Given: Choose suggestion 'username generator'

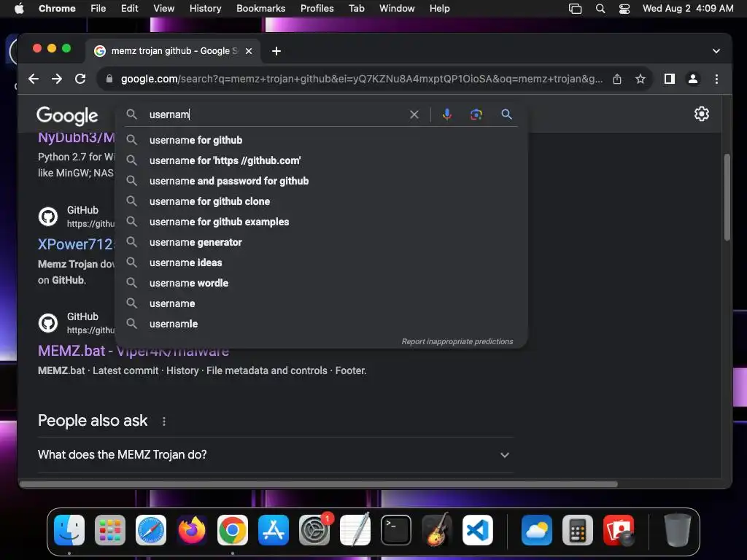Looking at the screenshot, I should 321,242.
